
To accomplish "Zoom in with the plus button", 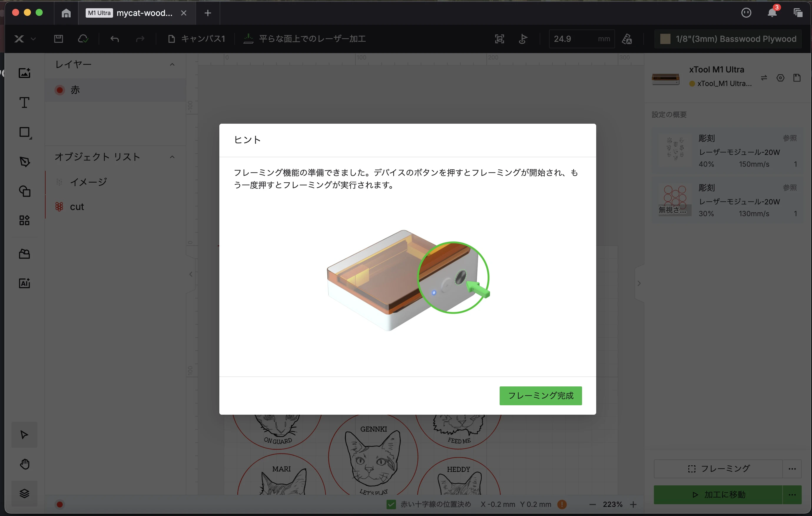I will click(x=633, y=504).
